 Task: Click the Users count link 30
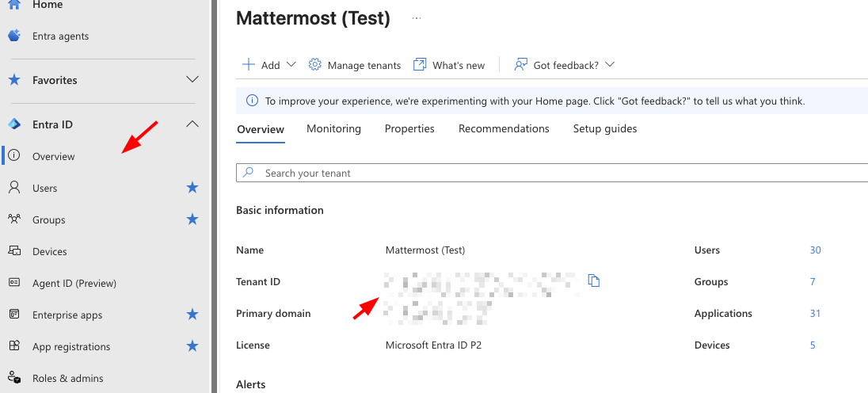pyautogui.click(x=815, y=250)
